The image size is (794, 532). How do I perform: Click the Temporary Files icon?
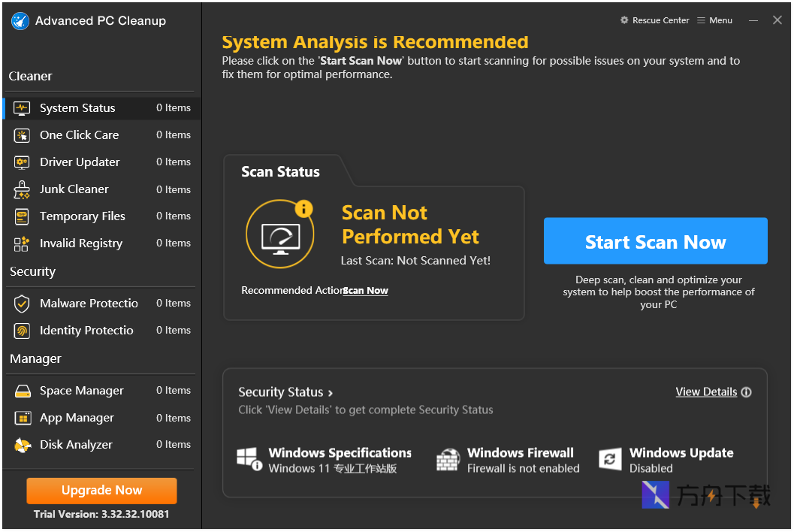[x=22, y=216]
